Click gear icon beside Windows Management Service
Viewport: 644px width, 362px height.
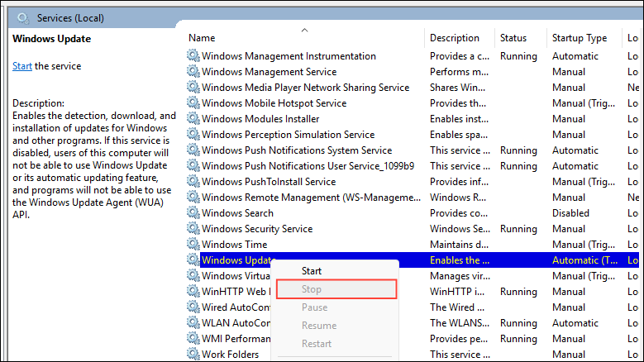point(193,71)
